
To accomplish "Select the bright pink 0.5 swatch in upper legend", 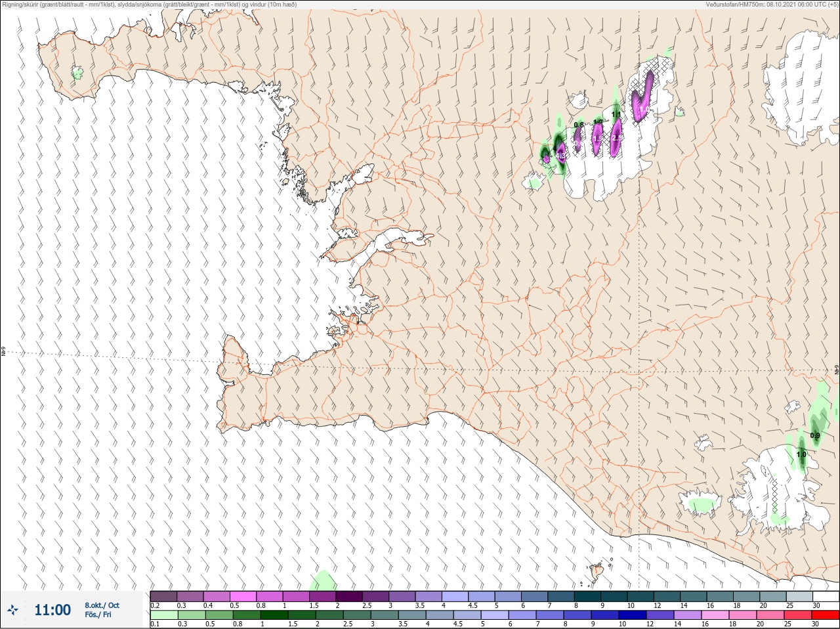I will coord(243,596).
